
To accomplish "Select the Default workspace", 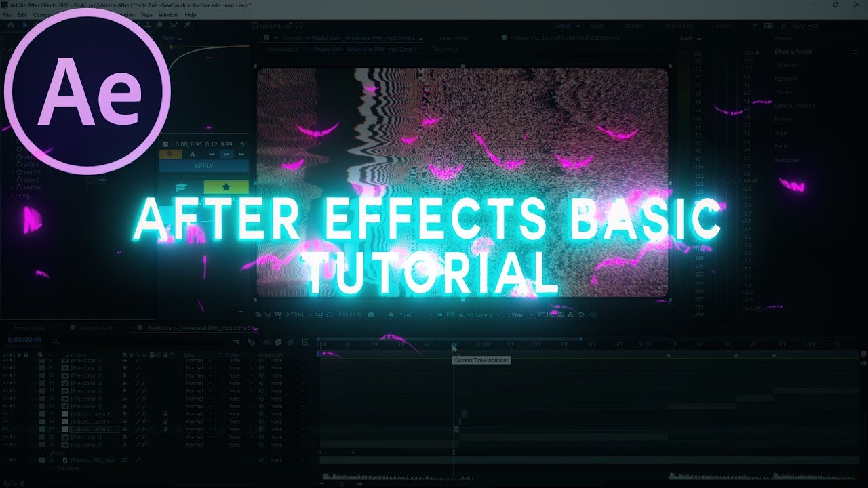I will tap(562, 26).
